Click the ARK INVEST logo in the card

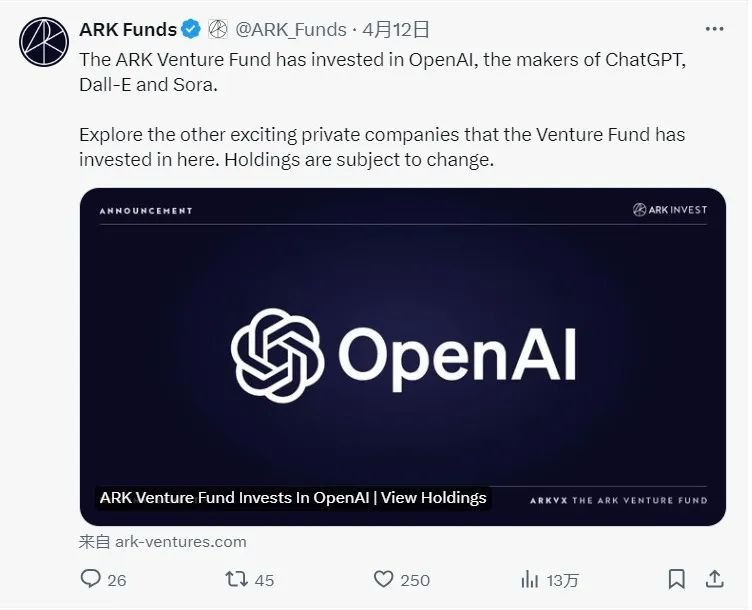click(670, 210)
